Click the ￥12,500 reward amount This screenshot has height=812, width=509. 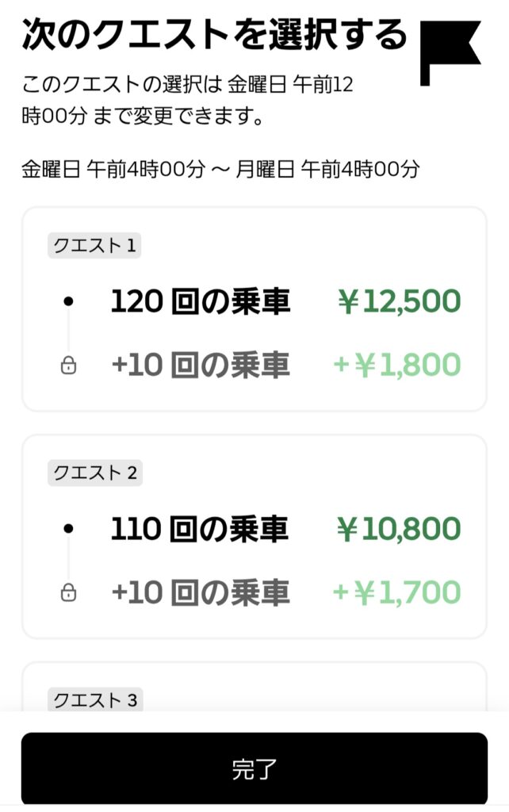tap(399, 302)
